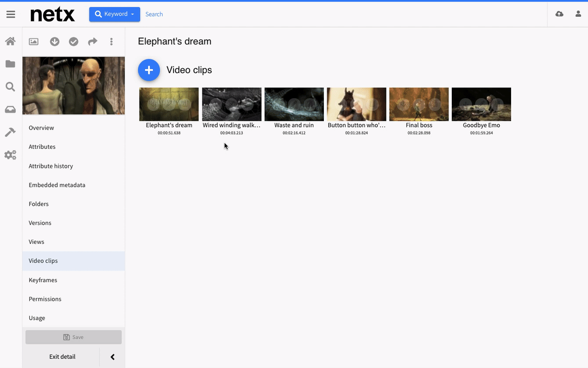
Task: Open the Usage tab
Action: click(x=73, y=318)
